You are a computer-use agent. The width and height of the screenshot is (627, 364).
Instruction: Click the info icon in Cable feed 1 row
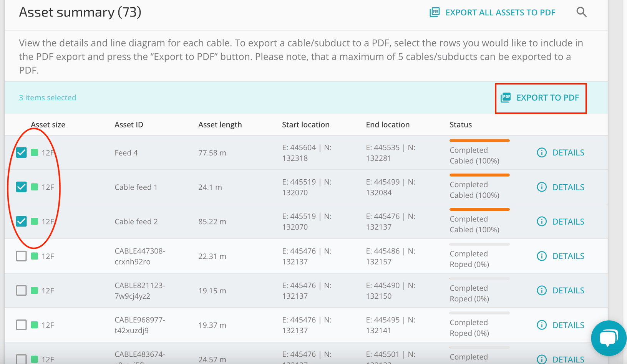tap(542, 187)
